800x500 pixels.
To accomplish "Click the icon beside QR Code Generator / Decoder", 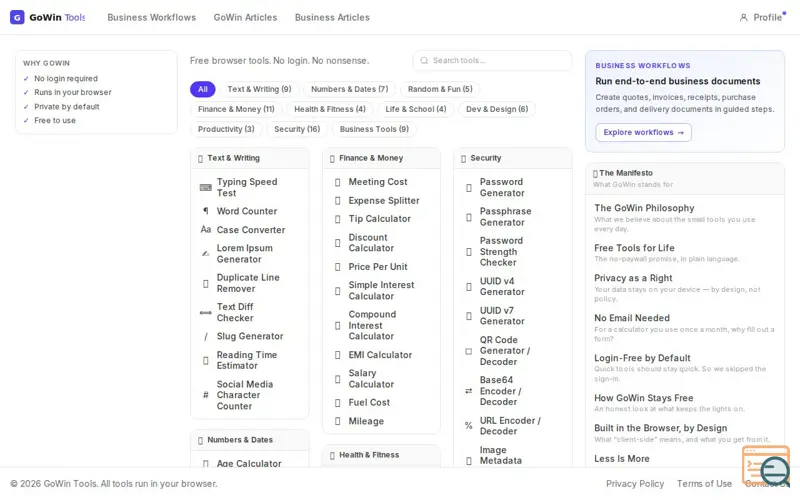I will coord(468,351).
